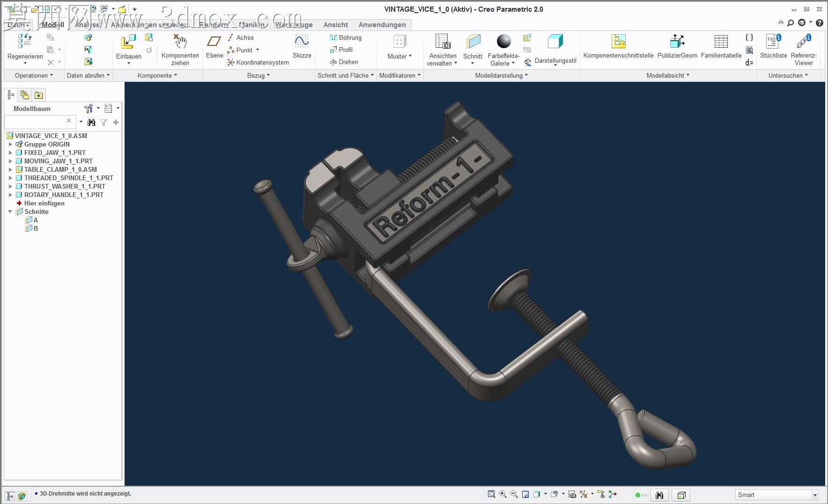Click the Komponentenschnittstelle icon

pyautogui.click(x=619, y=41)
